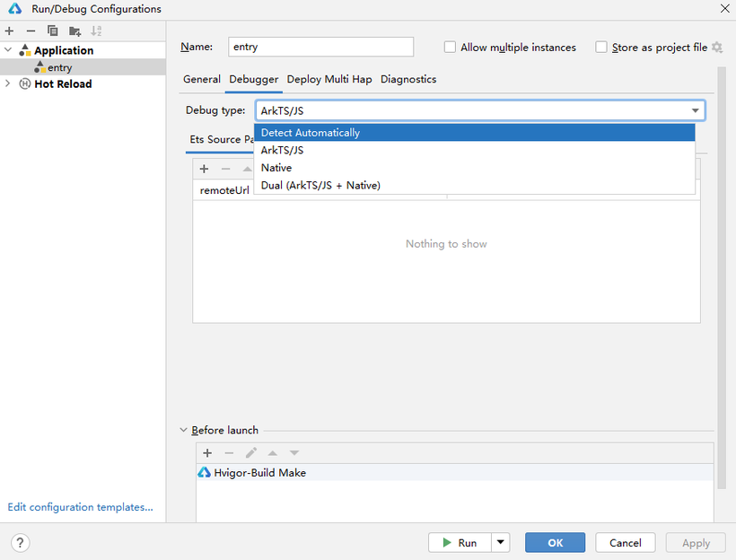
Task: Click the Name input field
Action: click(x=320, y=47)
